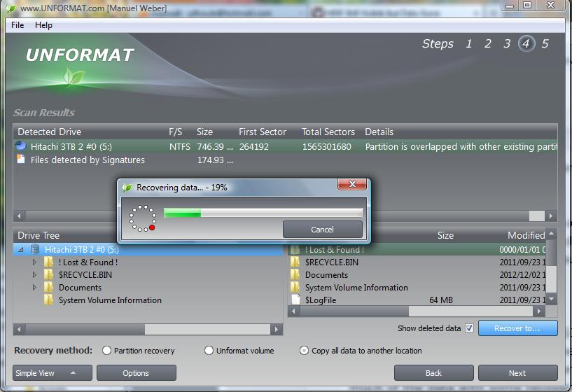Click the Files detected by Signatures icon
This screenshot has height=392, width=572.
click(21, 159)
